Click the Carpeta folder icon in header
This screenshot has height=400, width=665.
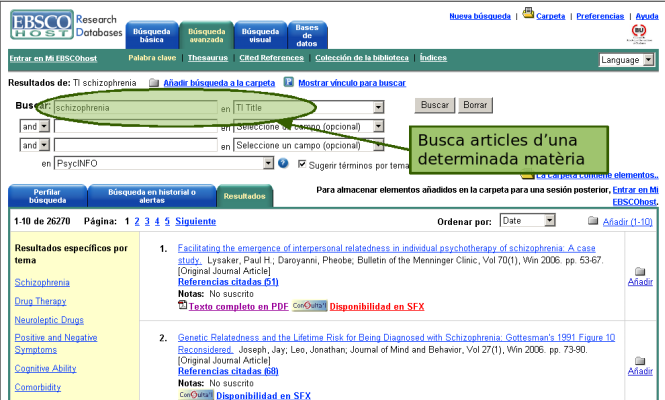tap(528, 13)
